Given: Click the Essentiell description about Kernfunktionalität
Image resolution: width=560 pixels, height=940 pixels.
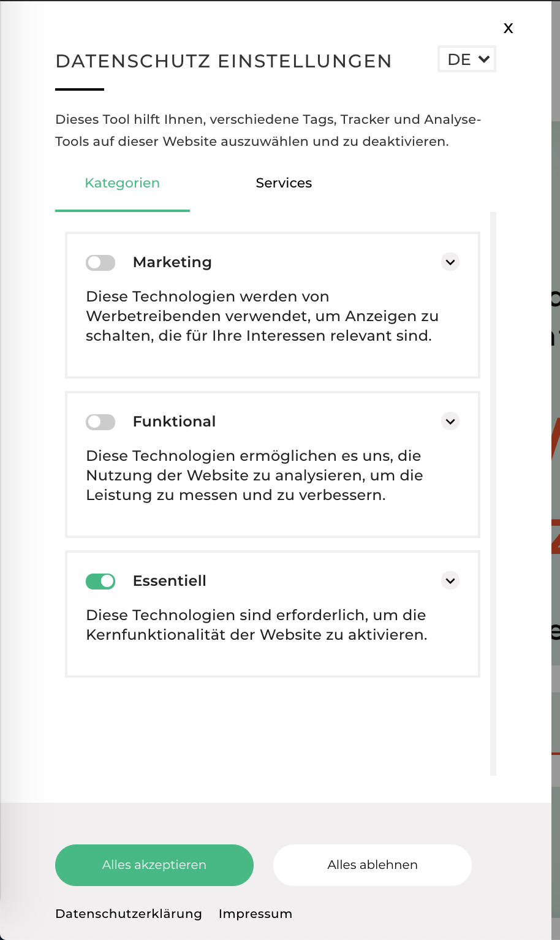Looking at the screenshot, I should (x=257, y=625).
